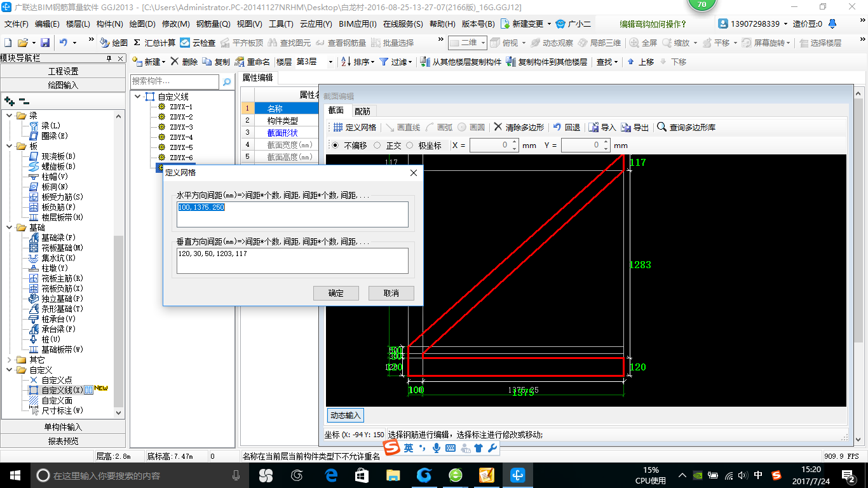
Task: Open 报表预览 navigation section
Action: [x=64, y=441]
